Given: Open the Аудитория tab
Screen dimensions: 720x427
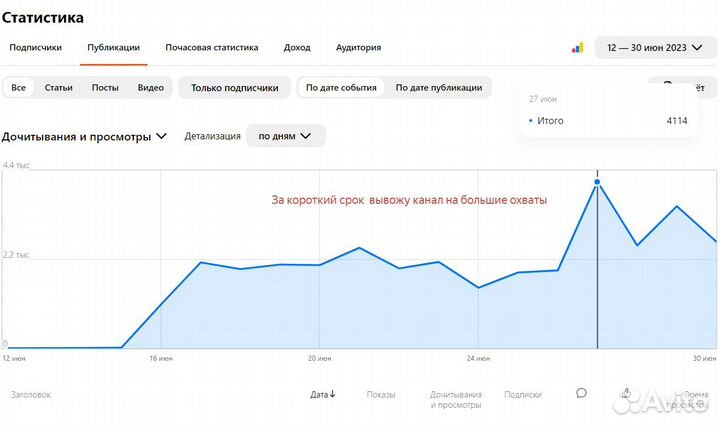Looking at the screenshot, I should click(358, 47).
